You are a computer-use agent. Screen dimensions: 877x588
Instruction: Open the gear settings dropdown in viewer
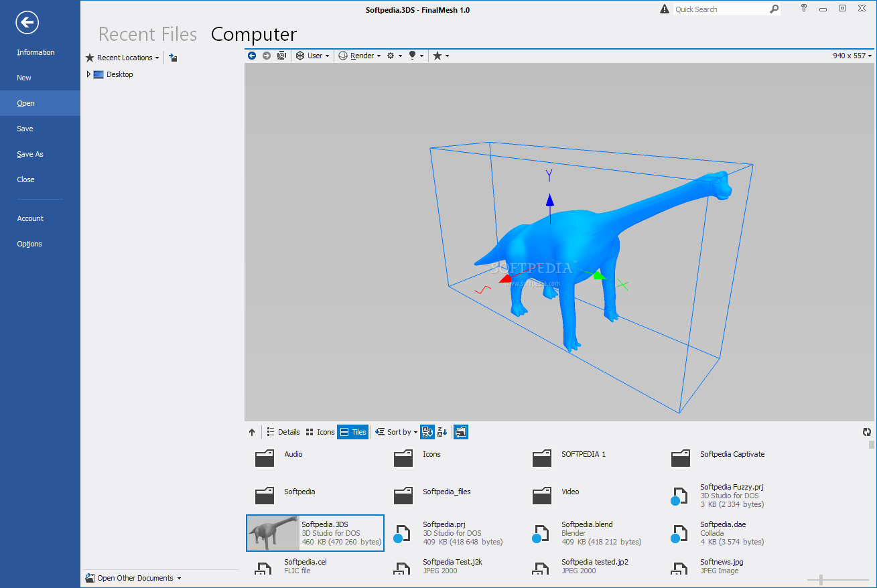click(395, 56)
